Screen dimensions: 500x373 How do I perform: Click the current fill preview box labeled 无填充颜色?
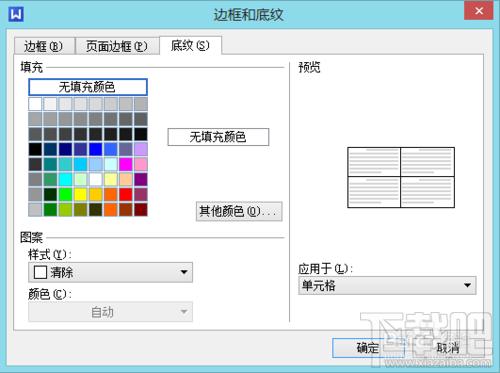tap(218, 137)
